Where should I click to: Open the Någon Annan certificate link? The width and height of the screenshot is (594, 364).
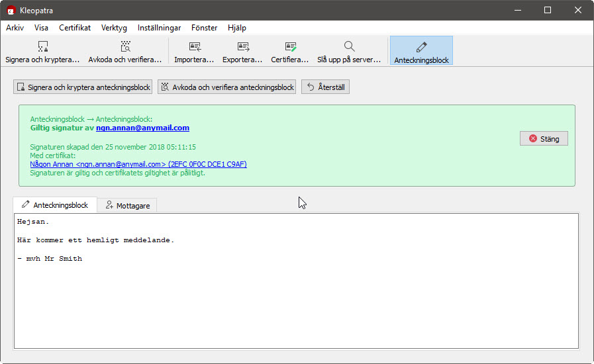coord(138,164)
